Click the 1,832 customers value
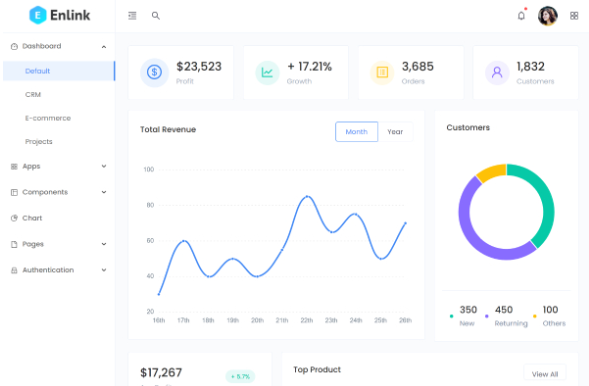 530,66
